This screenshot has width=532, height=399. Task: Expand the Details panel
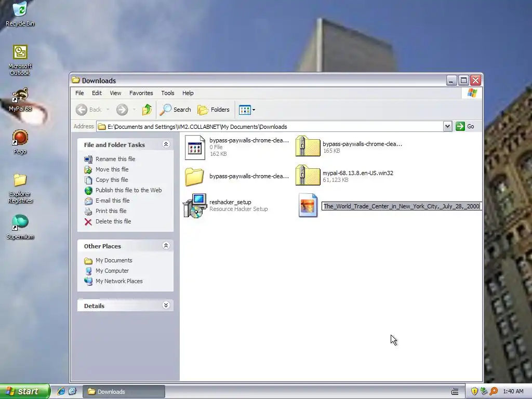click(x=166, y=305)
